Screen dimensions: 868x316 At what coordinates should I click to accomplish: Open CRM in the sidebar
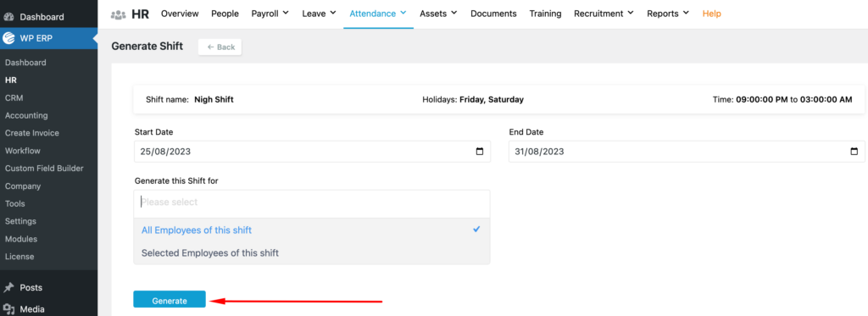14,98
